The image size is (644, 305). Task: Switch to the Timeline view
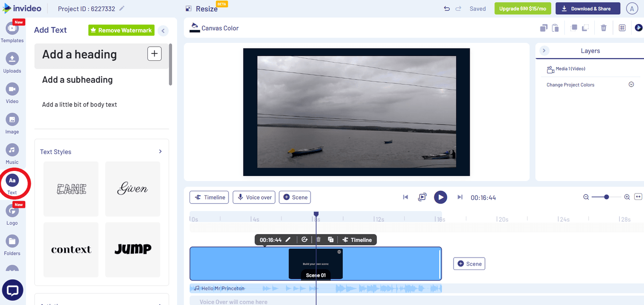pyautogui.click(x=209, y=197)
